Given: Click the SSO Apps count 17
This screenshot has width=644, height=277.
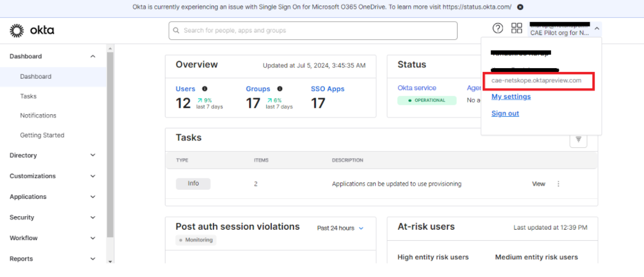Looking at the screenshot, I should 318,103.
